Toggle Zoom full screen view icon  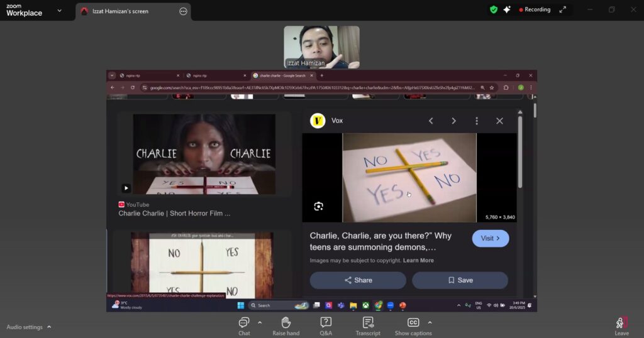pos(563,9)
